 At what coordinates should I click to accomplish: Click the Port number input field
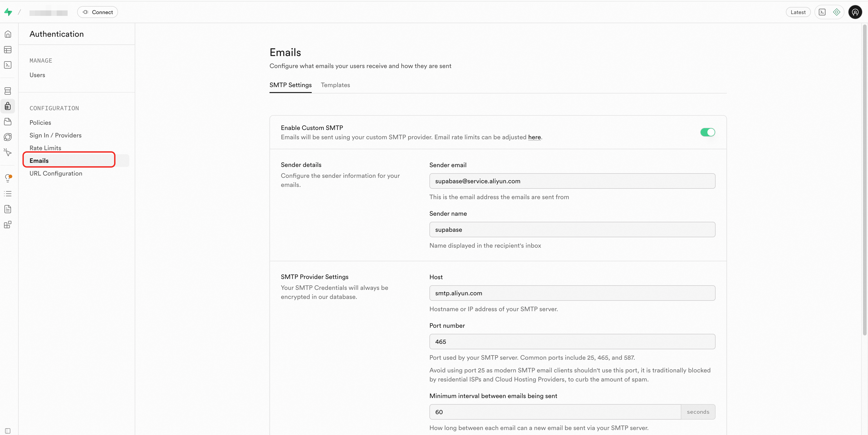point(572,342)
